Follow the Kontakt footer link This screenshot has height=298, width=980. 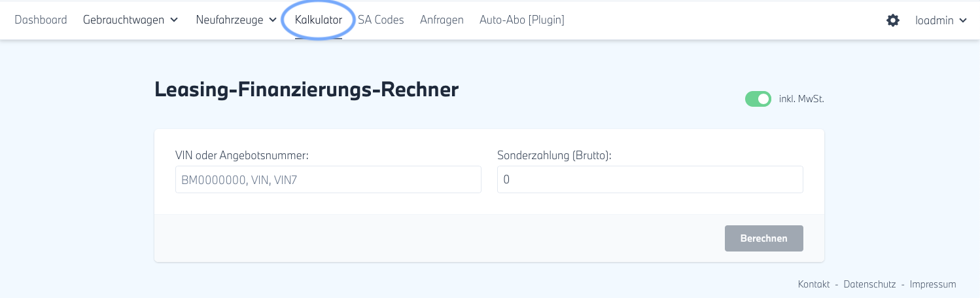[814, 284]
